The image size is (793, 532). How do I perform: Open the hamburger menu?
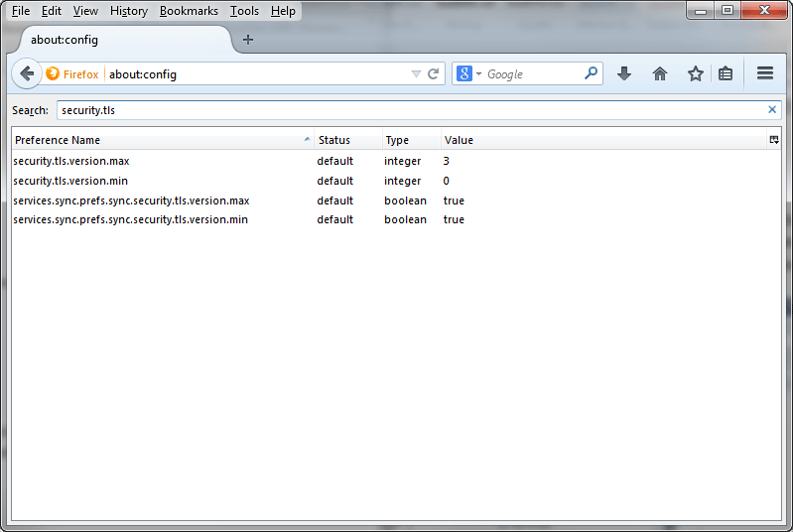(x=765, y=73)
